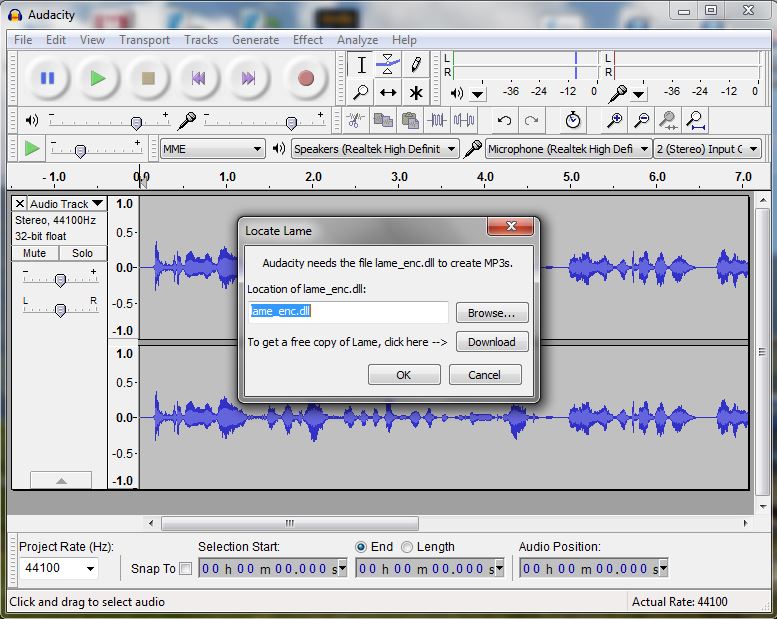Select the Draw pencil tool
The image size is (777, 619).
(x=416, y=64)
